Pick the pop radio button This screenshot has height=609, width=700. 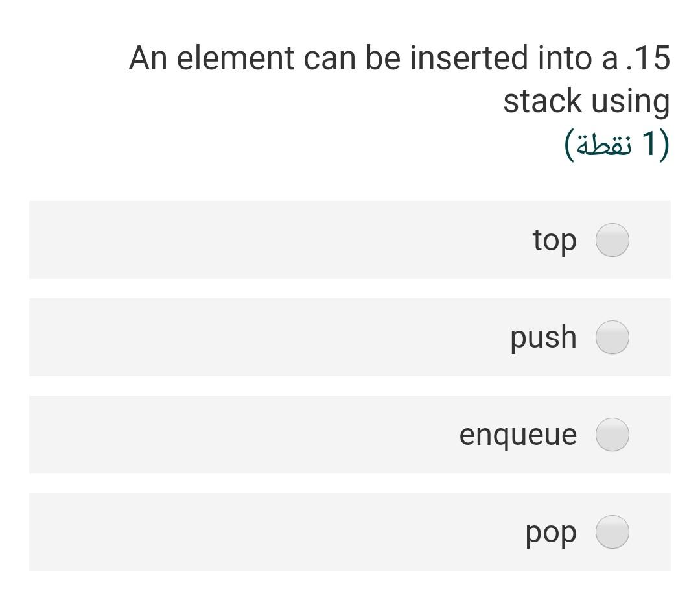612,532
